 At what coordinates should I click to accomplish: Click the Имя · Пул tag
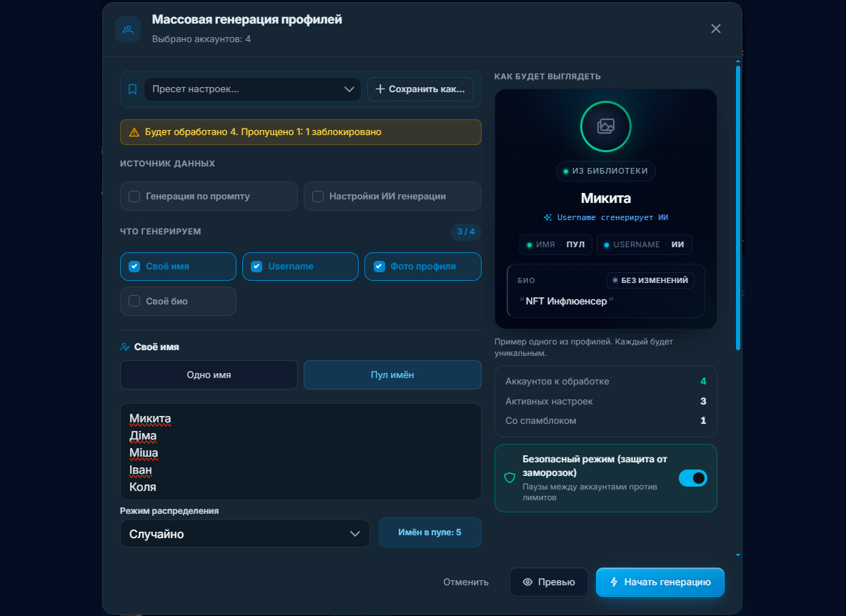point(556,244)
